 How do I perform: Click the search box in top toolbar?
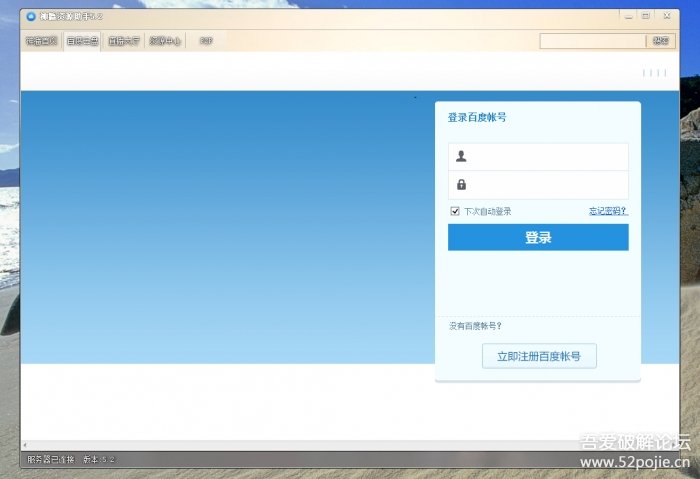tap(592, 41)
